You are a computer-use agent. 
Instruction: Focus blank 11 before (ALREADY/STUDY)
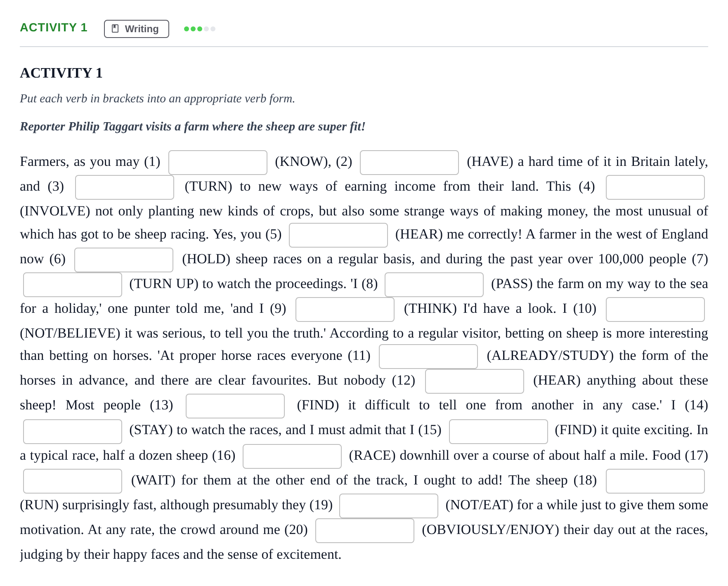tap(428, 357)
